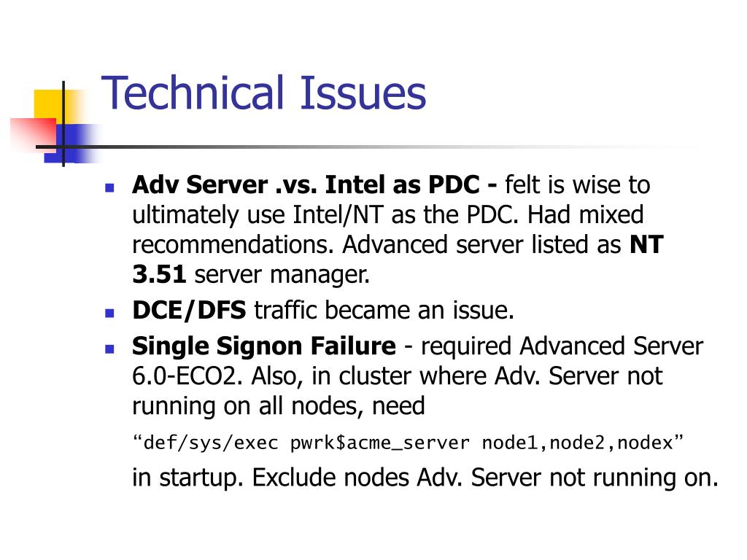Click the 'Technical Issues' slide title
Screen dimensions: 747x560
pos(263,93)
